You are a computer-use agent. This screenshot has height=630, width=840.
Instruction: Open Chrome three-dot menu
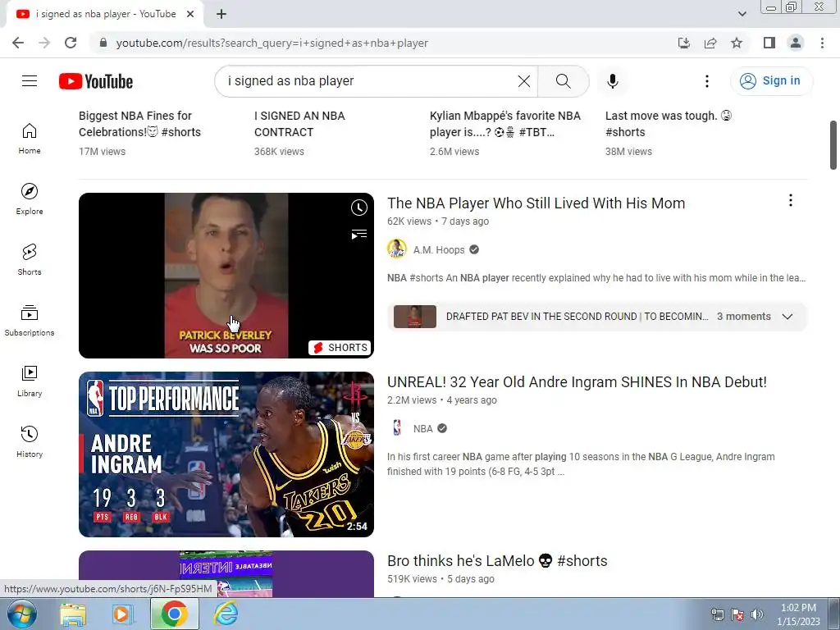coord(822,43)
